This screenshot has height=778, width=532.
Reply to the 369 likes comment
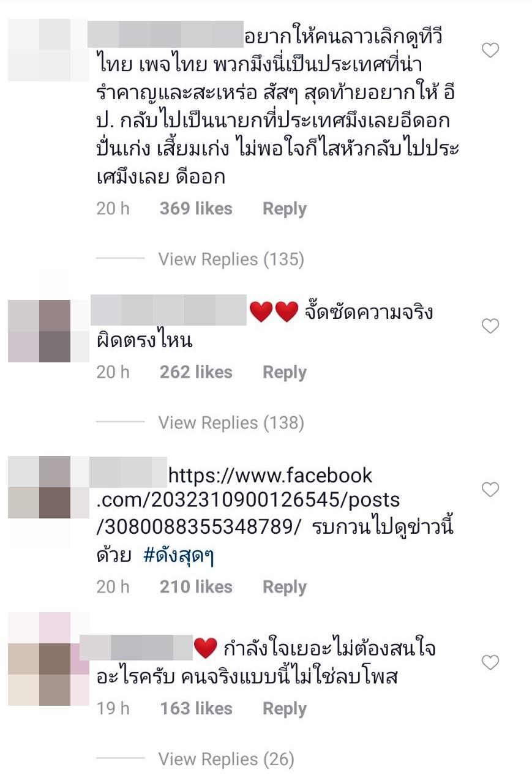click(285, 209)
